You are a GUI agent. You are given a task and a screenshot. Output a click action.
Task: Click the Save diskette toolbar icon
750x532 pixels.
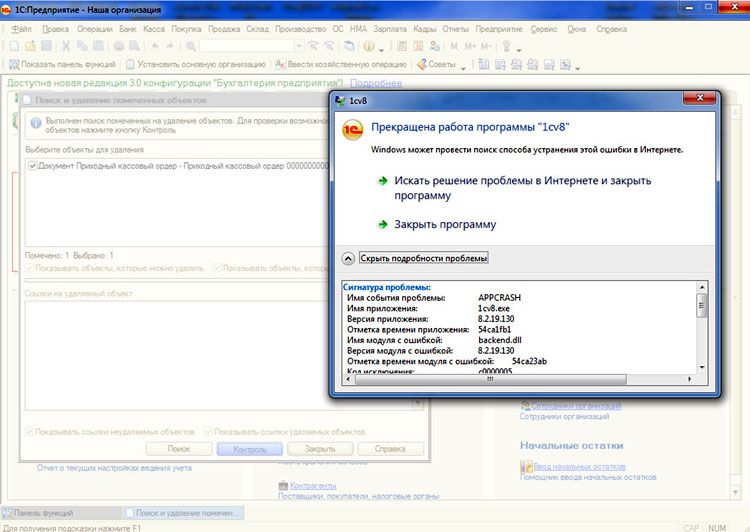46,46
